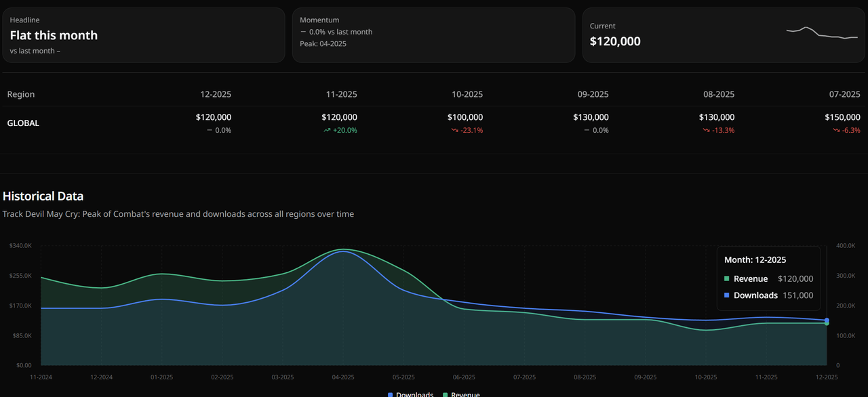Screen dimensions: 868x397
Task: Click the $150,000 table cell
Action: click(842, 117)
